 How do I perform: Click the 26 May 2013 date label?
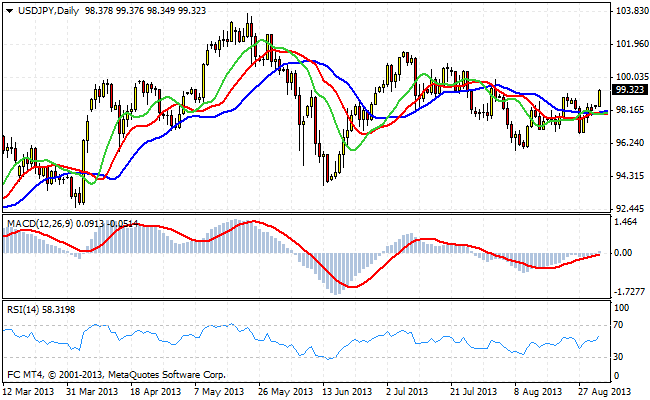(x=285, y=391)
